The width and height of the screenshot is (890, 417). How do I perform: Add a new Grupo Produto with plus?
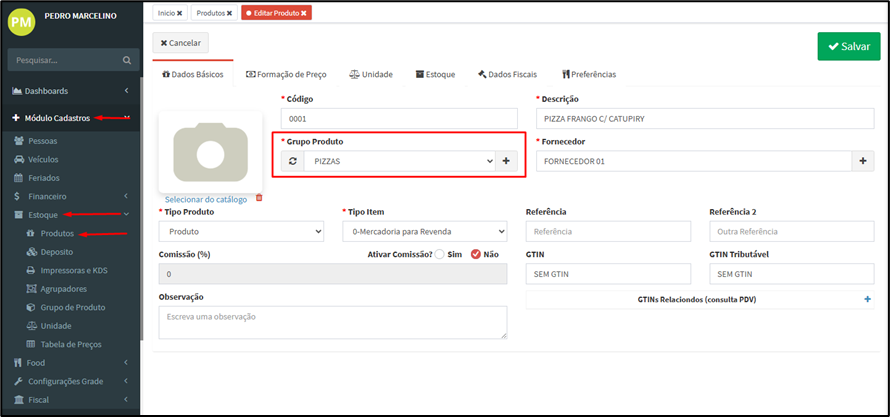(x=506, y=161)
